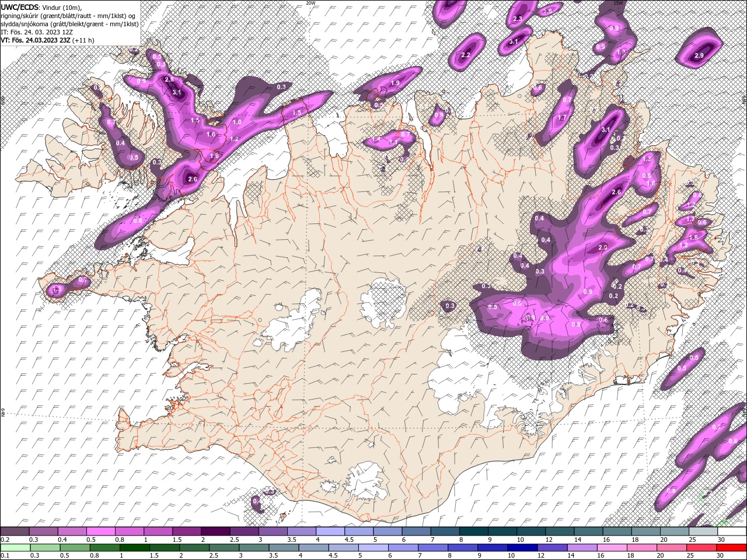The image size is (747, 560).
Task: Select the red-pink rain swatch at 25
Action: [701, 548]
